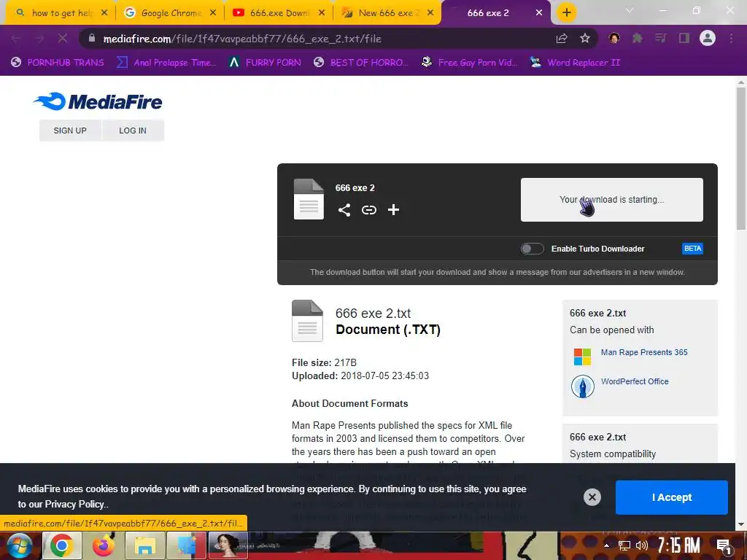Go back with the browser back arrow
Image resolution: width=747 pixels, height=560 pixels.
pos(16,39)
